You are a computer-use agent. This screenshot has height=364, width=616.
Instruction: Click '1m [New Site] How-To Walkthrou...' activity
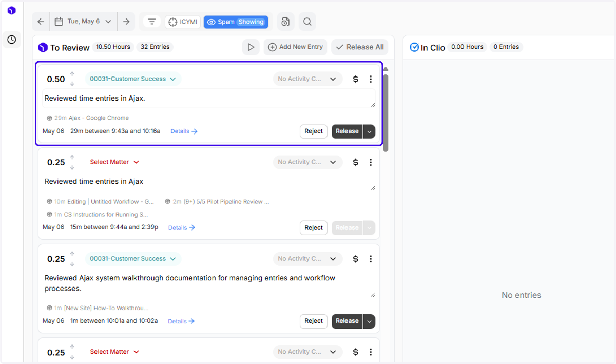[x=98, y=309]
